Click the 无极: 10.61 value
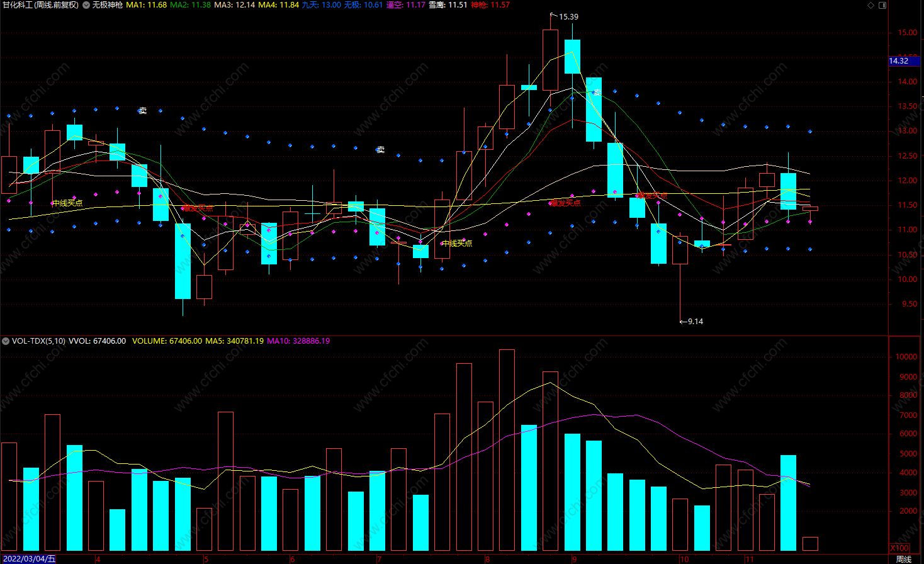The image size is (924, 564). click(x=363, y=5)
